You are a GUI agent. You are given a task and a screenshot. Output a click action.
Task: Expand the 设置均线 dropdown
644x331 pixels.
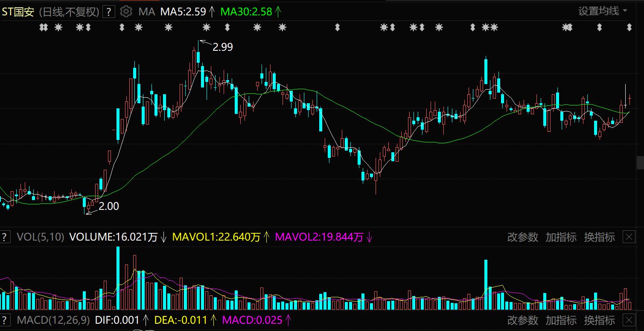tap(603, 11)
